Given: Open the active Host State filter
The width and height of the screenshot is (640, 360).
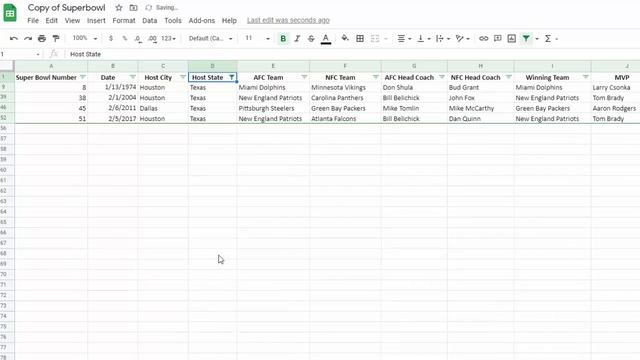Looking at the screenshot, I should coord(231,77).
